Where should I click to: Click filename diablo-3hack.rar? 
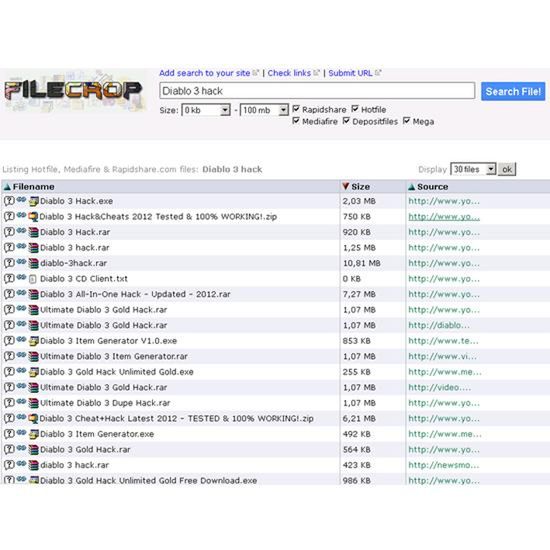pyautogui.click(x=74, y=263)
